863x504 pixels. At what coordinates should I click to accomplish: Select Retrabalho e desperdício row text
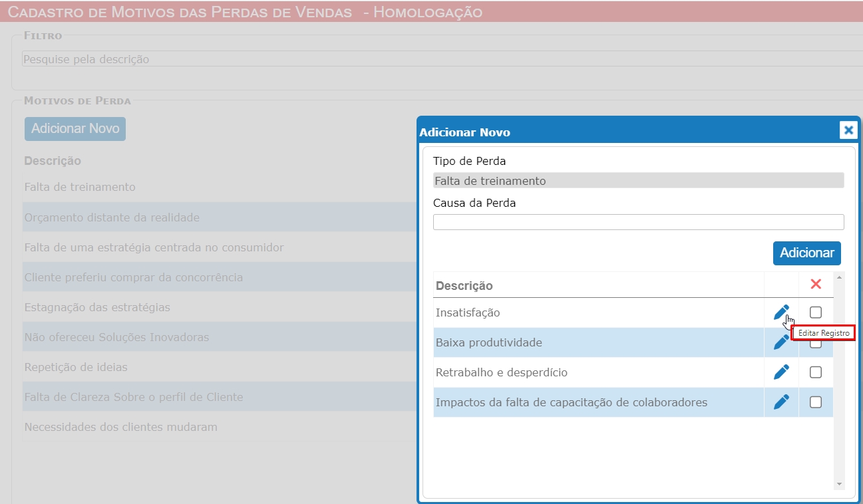(502, 372)
